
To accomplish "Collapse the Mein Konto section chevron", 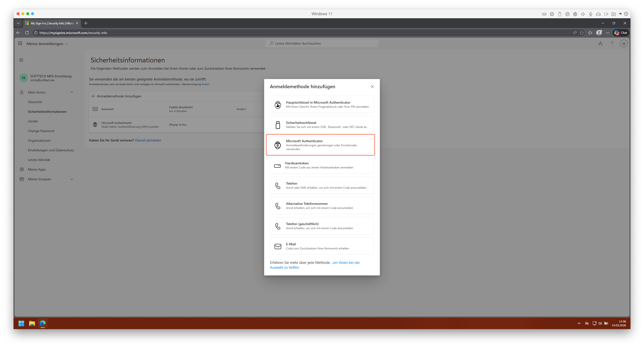I will [x=72, y=92].
